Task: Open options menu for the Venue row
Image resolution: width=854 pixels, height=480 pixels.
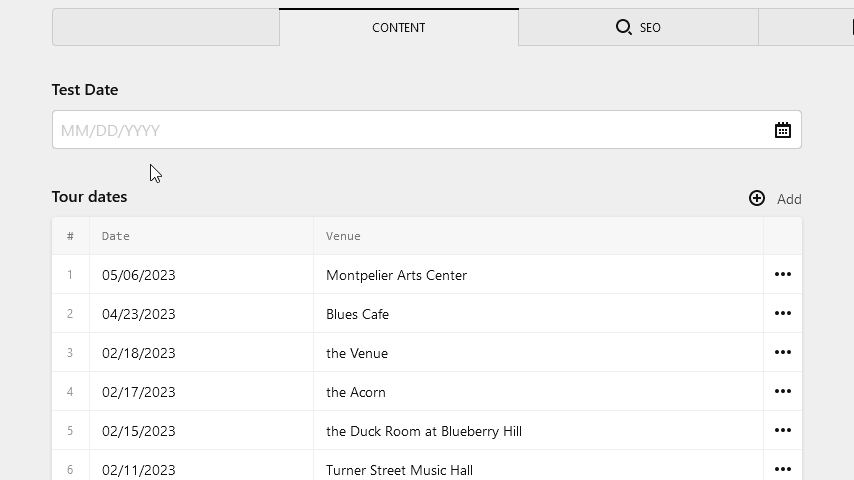Action: tap(783, 353)
